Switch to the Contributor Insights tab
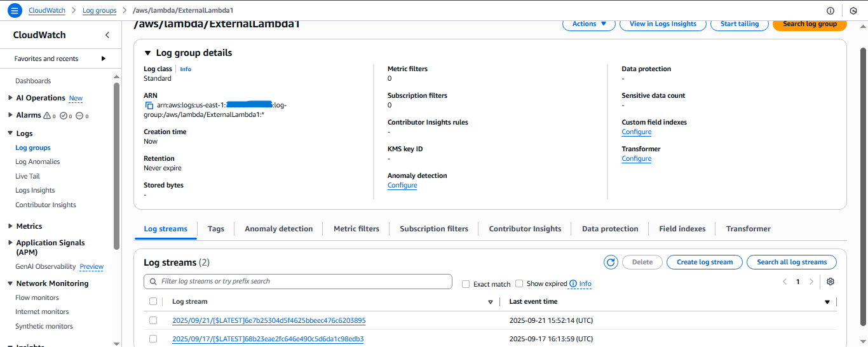868x347 pixels. click(525, 229)
